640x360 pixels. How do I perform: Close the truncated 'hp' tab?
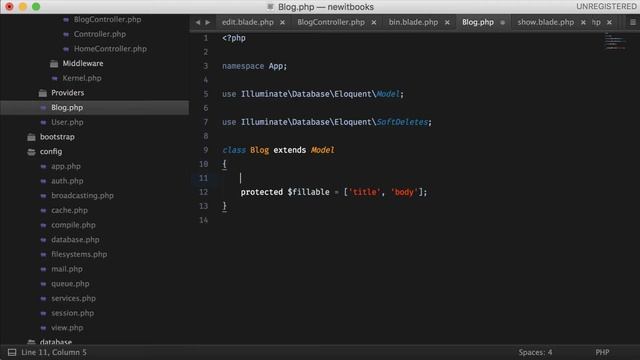(x=609, y=22)
